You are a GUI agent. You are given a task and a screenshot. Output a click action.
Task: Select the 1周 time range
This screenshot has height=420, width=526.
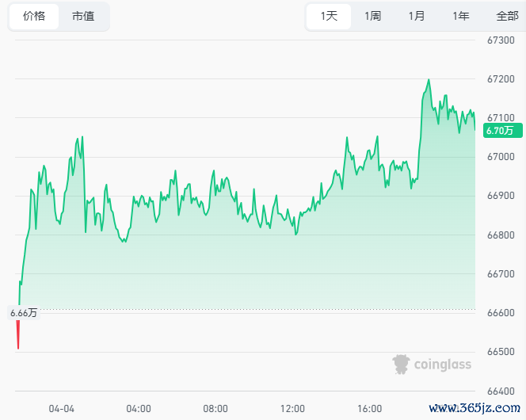(x=372, y=16)
